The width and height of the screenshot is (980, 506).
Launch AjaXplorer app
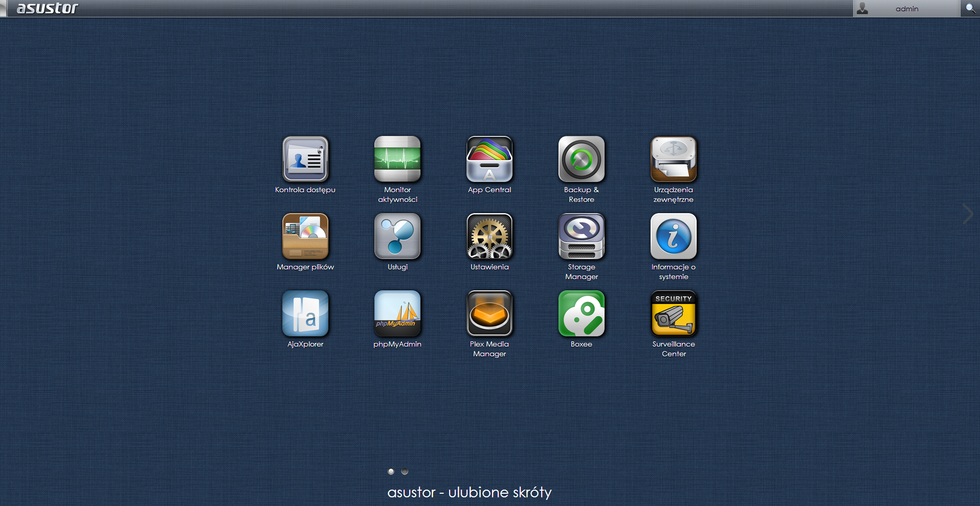[x=305, y=313]
